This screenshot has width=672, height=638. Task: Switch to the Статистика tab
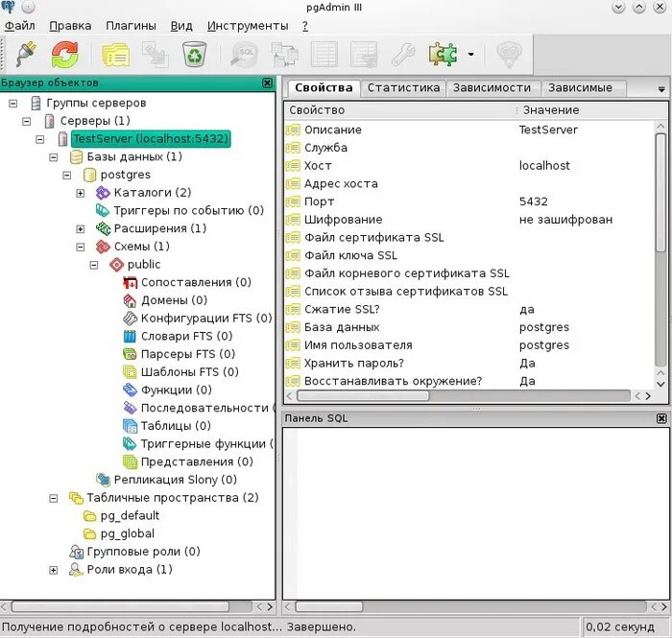(x=403, y=87)
